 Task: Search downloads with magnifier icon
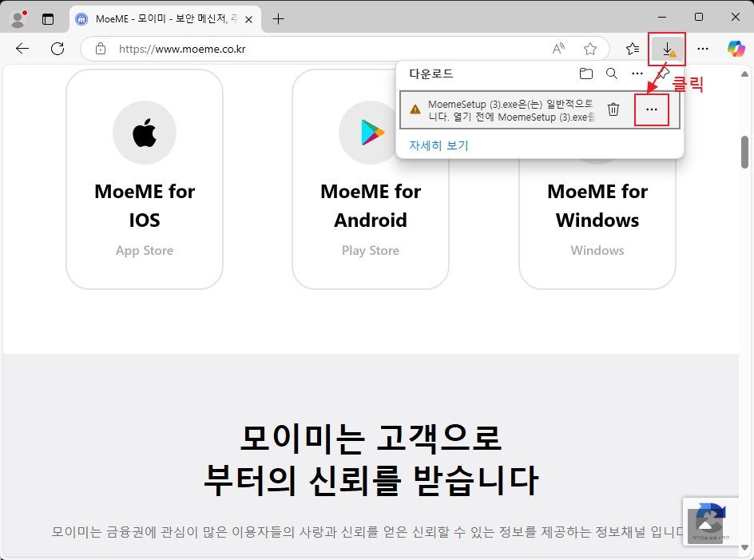(612, 73)
